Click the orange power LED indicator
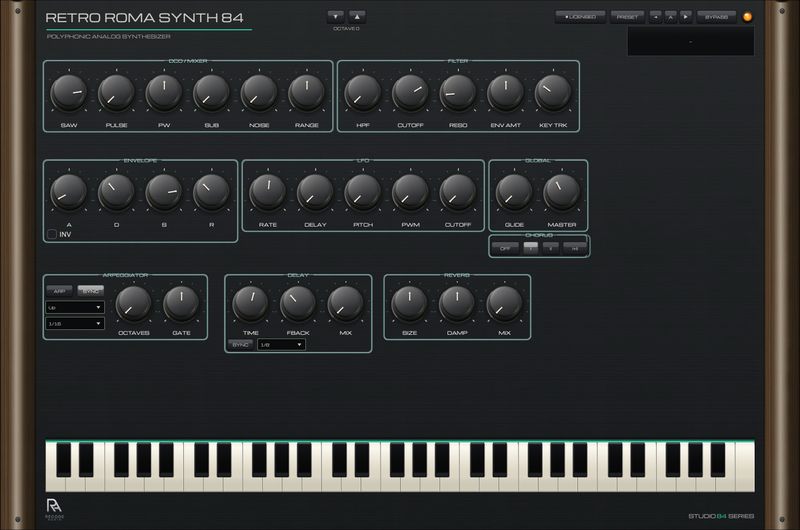 (747, 17)
